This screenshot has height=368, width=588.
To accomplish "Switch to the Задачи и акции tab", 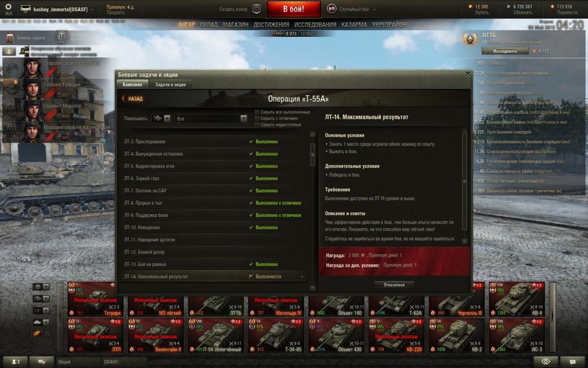I will tap(170, 84).
